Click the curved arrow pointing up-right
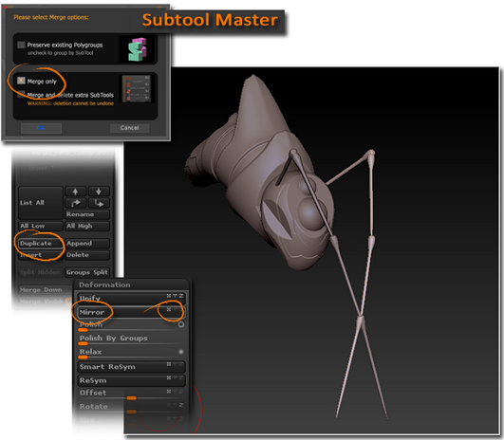This screenshot has height=440, width=504. pyautogui.click(x=75, y=203)
